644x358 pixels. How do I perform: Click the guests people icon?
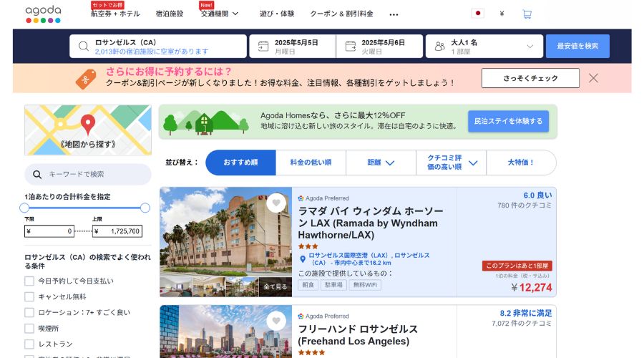[440, 46]
